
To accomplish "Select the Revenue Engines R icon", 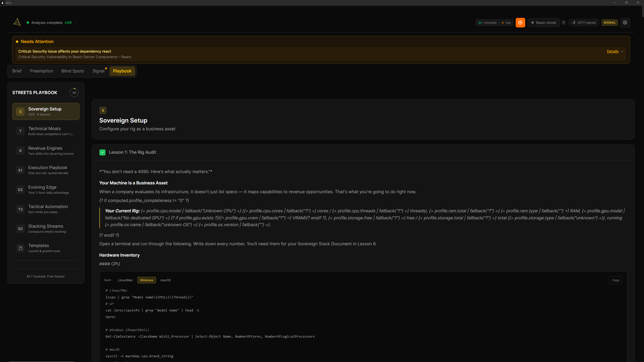I will click(20, 151).
